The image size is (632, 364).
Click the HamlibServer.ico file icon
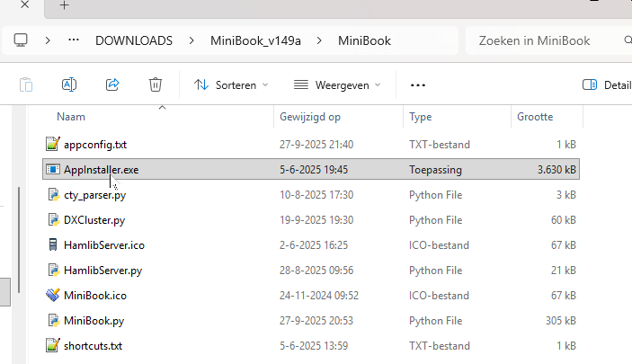pyautogui.click(x=53, y=244)
